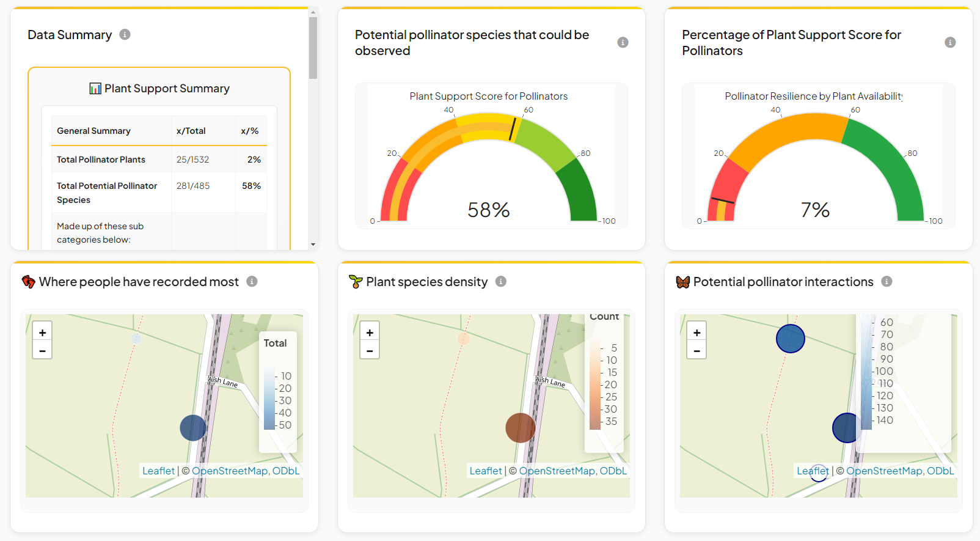The image size is (980, 541).
Task: Zoom in on pollinator interactions map
Action: (x=697, y=332)
